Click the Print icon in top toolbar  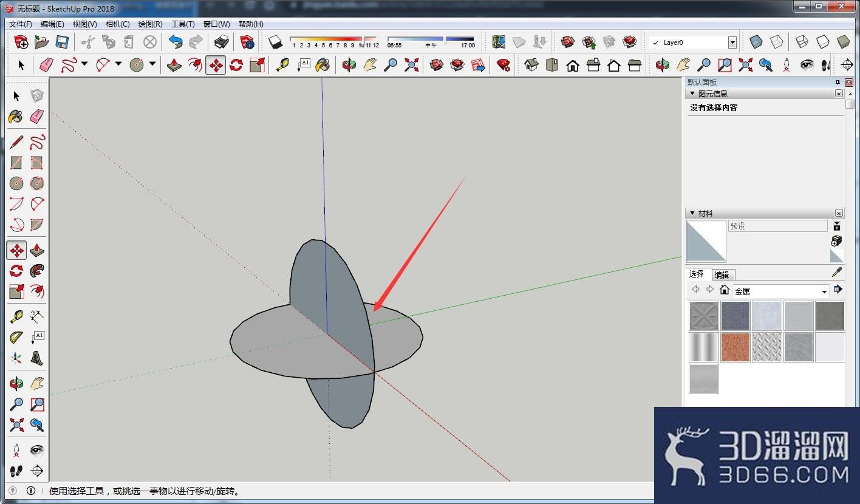coord(222,42)
